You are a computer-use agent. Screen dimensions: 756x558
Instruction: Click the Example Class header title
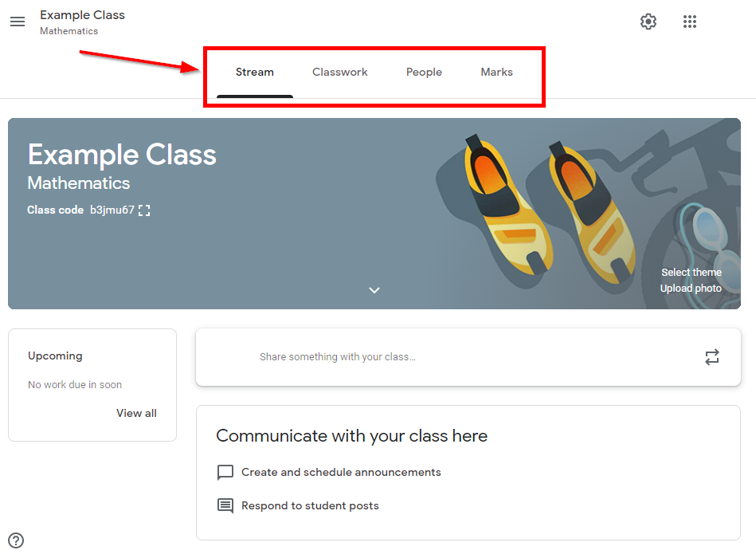click(82, 15)
